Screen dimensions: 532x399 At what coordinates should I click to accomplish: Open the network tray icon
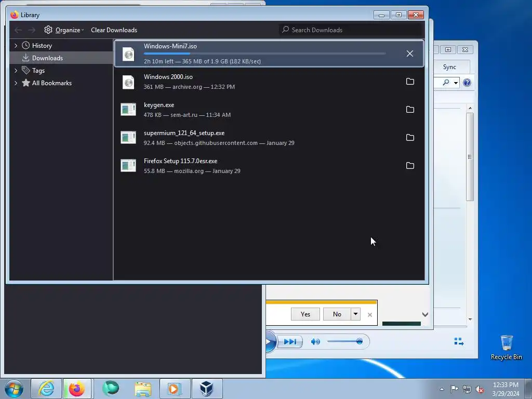467,389
